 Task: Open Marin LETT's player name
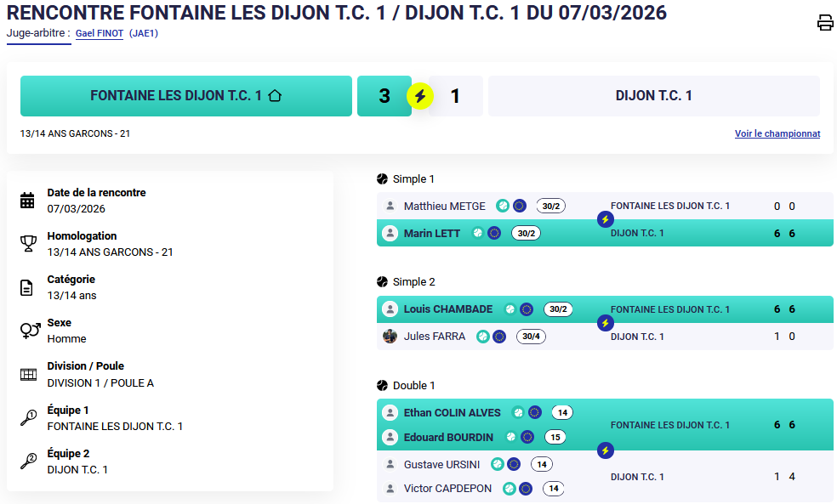(431, 233)
